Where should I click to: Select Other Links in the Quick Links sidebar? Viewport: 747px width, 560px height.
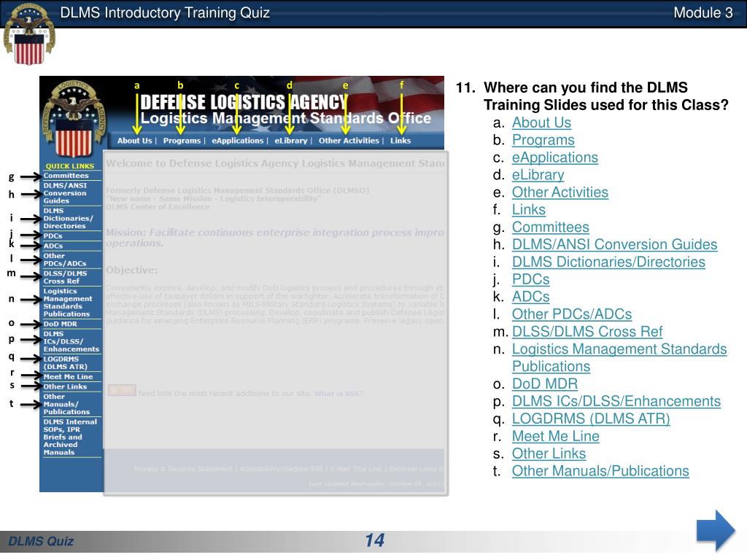(65, 386)
